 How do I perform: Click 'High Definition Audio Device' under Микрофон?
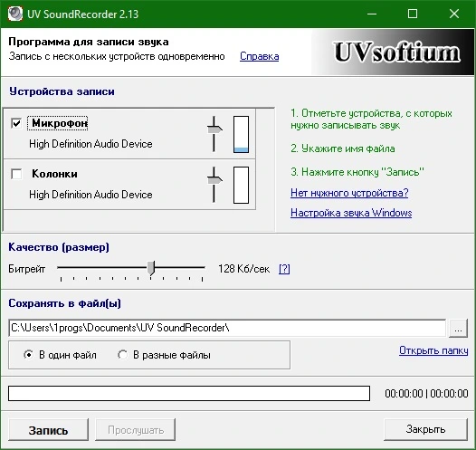tap(90, 144)
